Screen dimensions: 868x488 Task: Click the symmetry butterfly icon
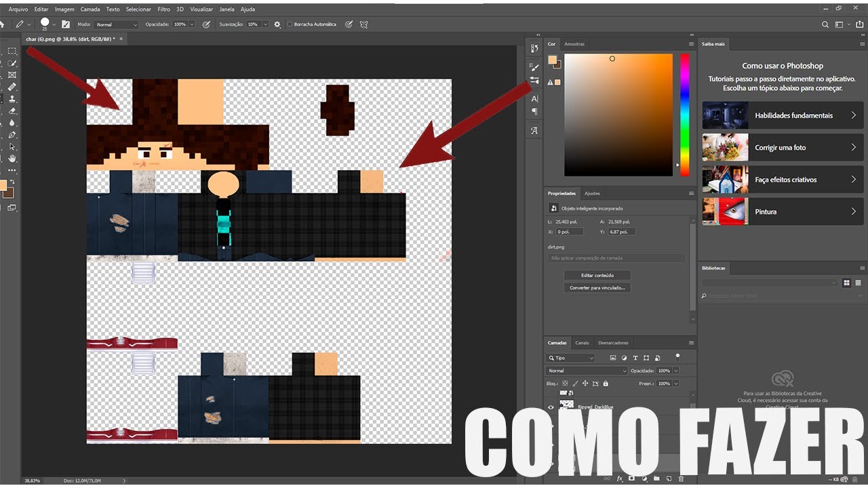click(363, 24)
